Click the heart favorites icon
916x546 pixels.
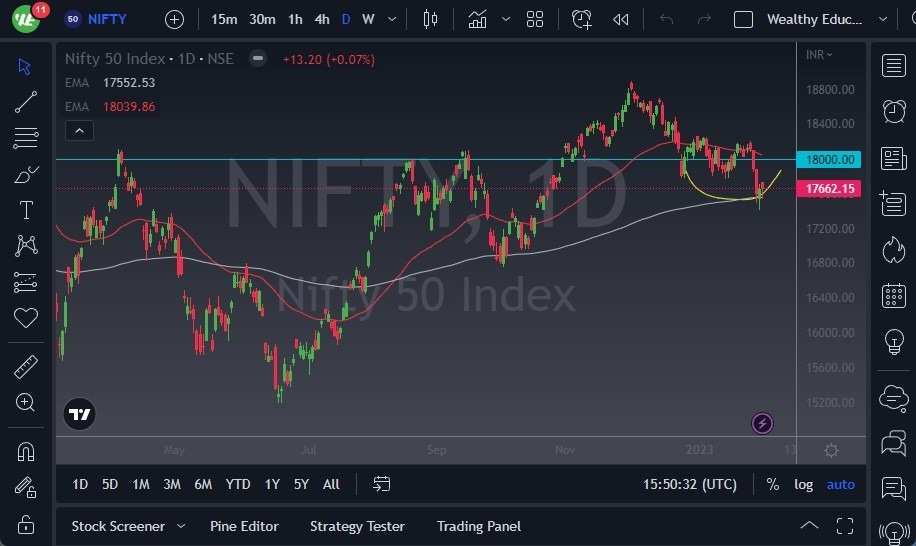[26, 318]
